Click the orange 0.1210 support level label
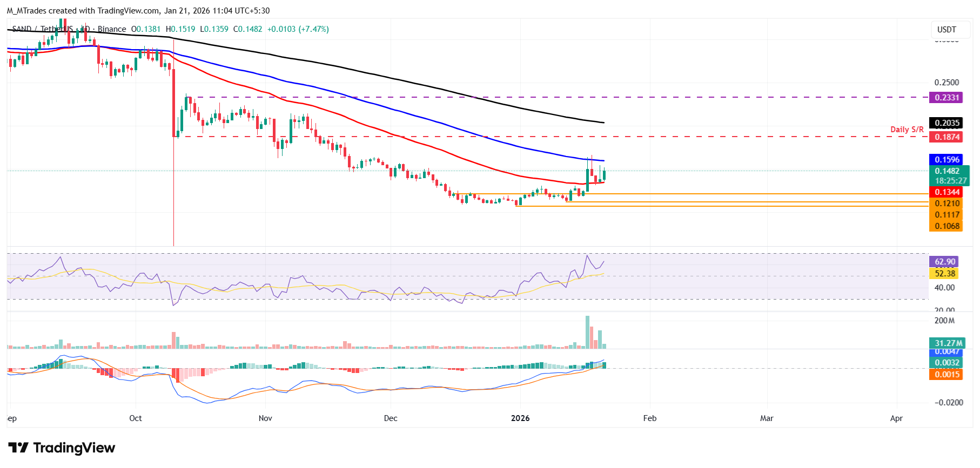The image size is (980, 468). pos(947,204)
